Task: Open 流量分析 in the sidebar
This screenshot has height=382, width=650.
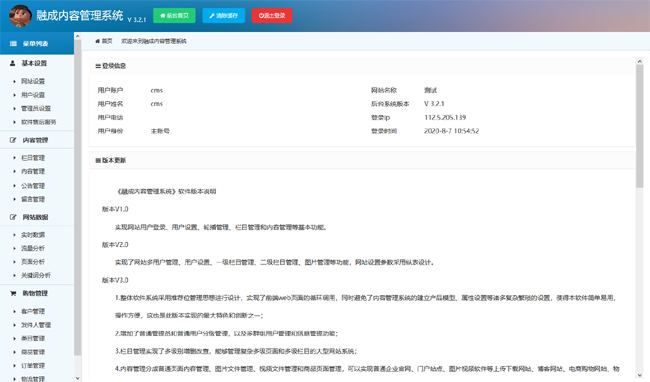Action: point(33,248)
